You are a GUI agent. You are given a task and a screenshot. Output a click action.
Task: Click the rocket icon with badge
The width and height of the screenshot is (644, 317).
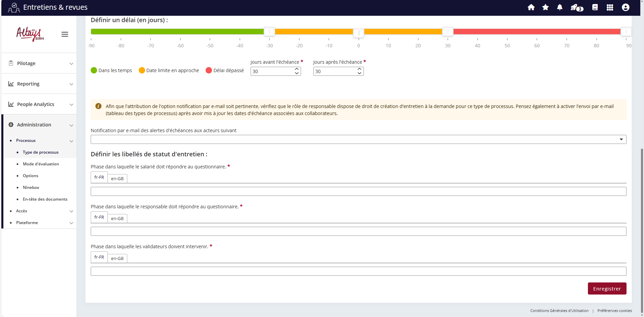[576, 7]
